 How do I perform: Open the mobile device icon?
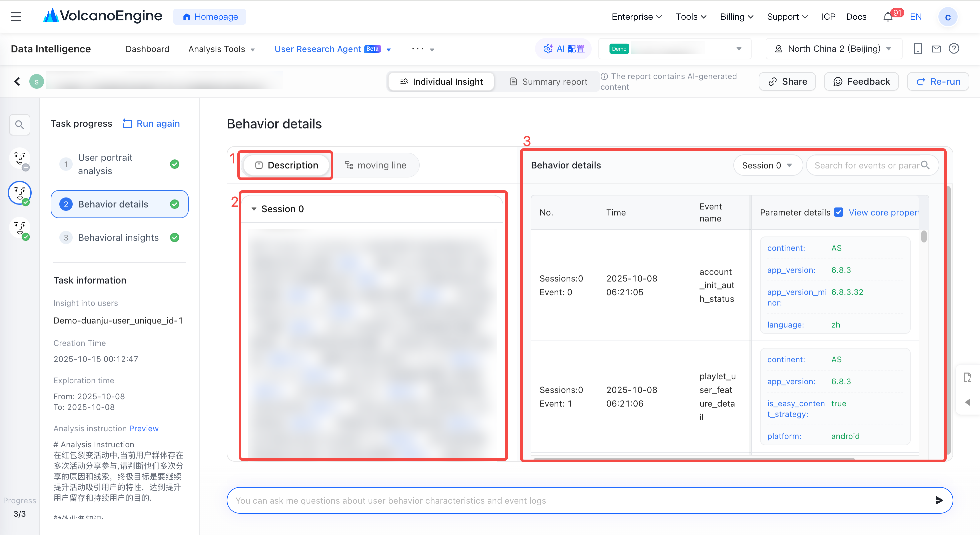(x=918, y=49)
